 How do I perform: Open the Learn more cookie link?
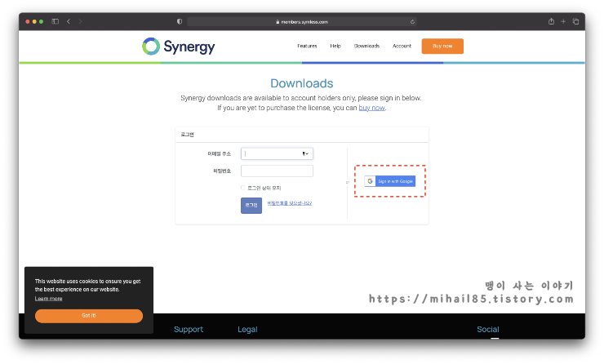pos(48,299)
